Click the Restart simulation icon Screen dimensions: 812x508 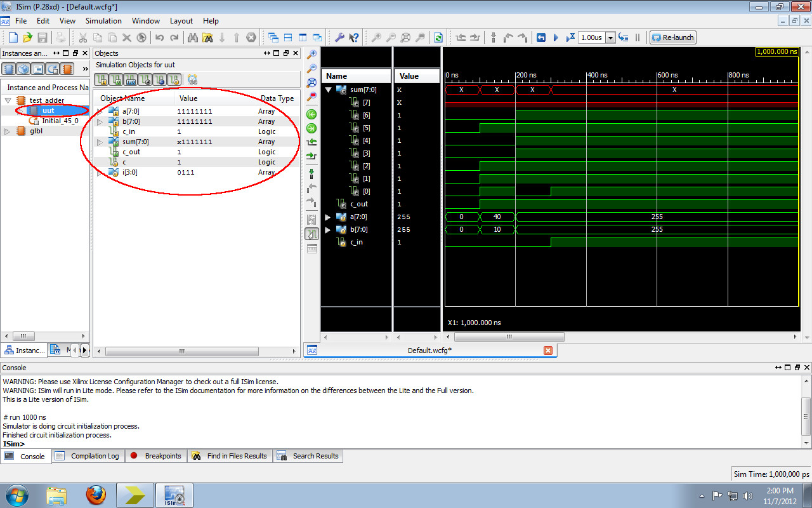pos(541,37)
